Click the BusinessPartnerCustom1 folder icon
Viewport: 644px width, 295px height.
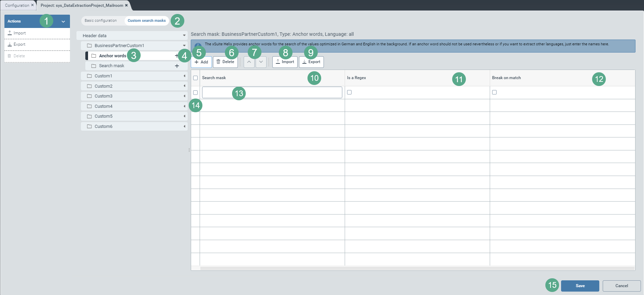click(x=89, y=45)
